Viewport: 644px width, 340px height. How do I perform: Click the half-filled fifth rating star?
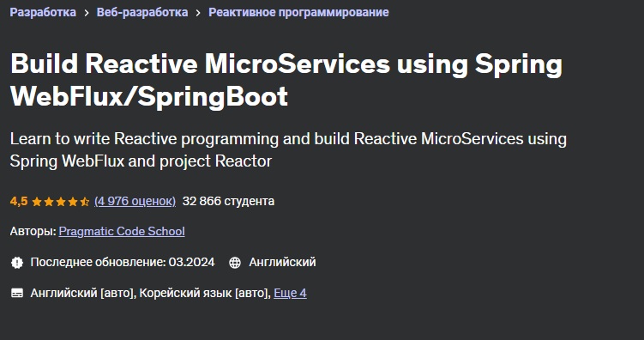point(85,202)
